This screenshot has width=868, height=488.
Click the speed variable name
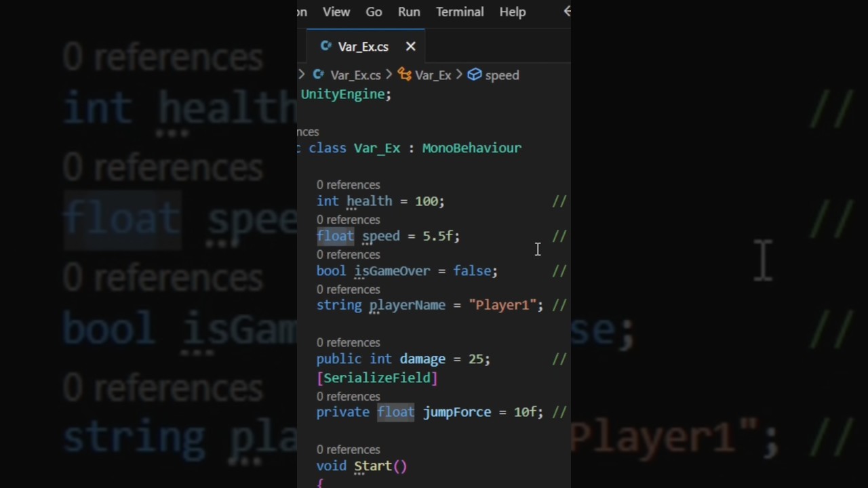click(381, 236)
